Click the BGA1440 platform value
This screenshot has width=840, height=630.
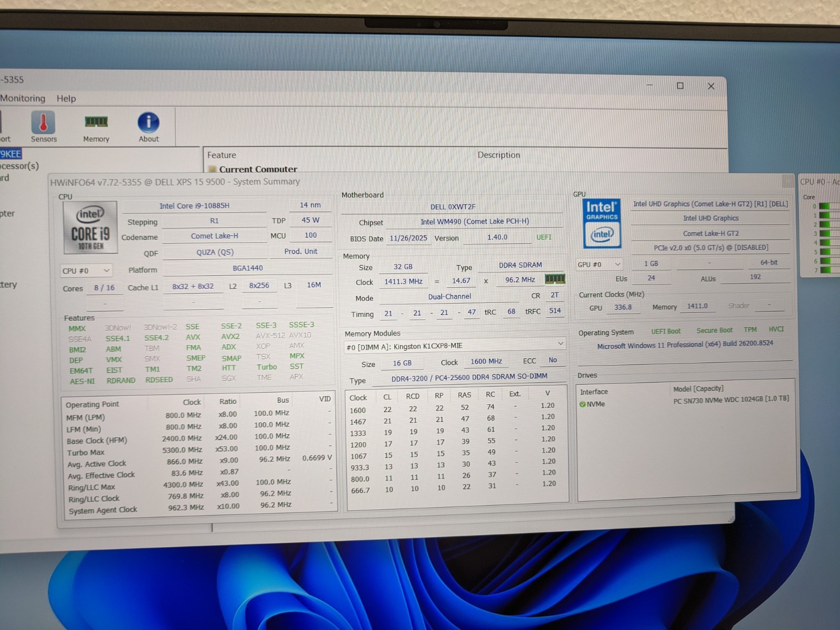(247, 268)
